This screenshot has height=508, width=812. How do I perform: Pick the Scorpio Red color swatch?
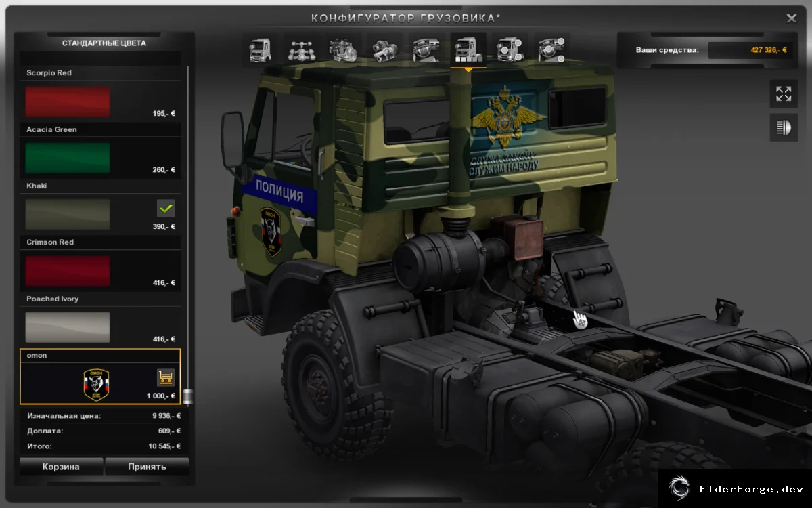pos(68,102)
